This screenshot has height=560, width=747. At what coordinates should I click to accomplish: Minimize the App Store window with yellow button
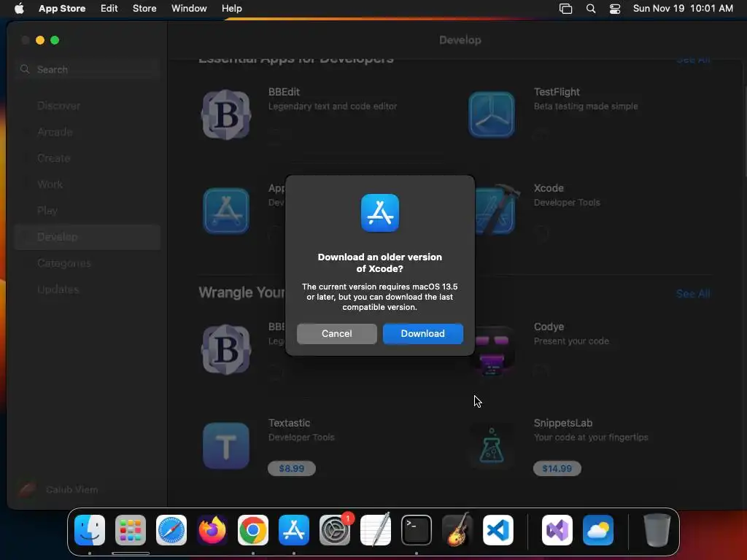[x=40, y=41]
